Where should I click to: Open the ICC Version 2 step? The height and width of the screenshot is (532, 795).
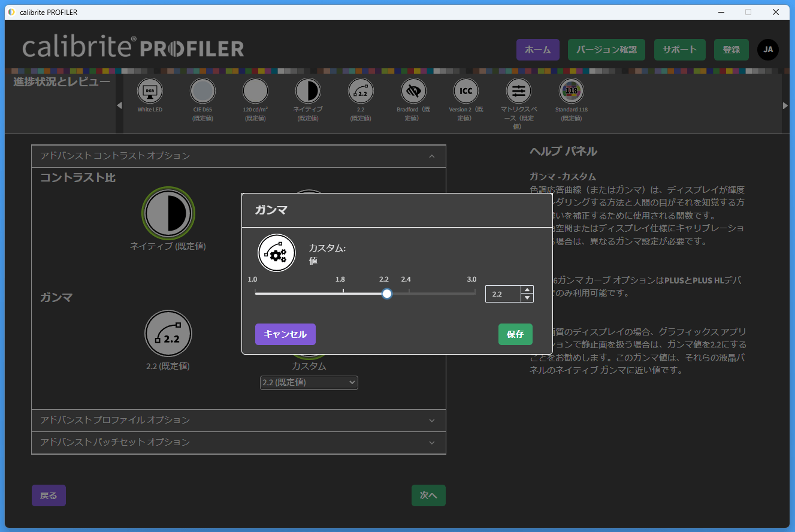pos(466,91)
